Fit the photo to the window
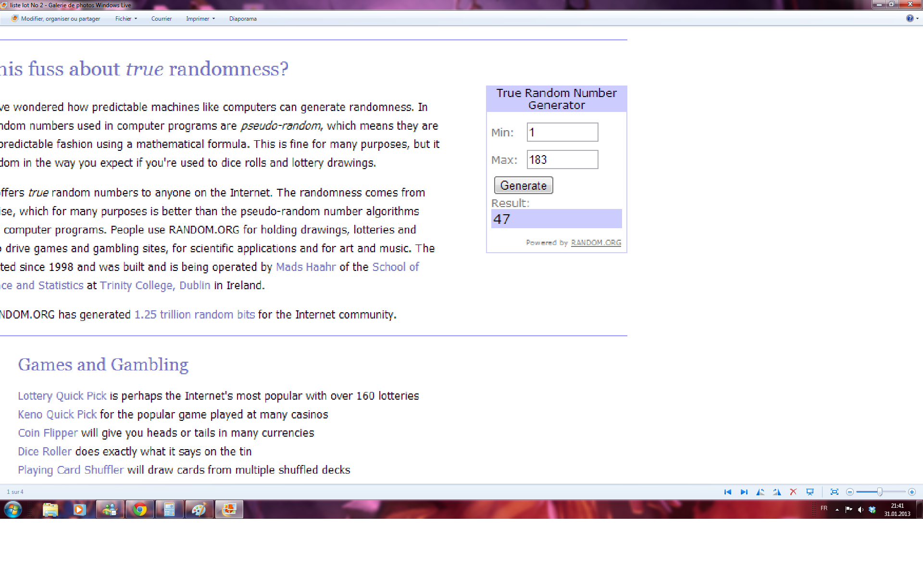This screenshot has height=588, width=923. click(x=835, y=492)
